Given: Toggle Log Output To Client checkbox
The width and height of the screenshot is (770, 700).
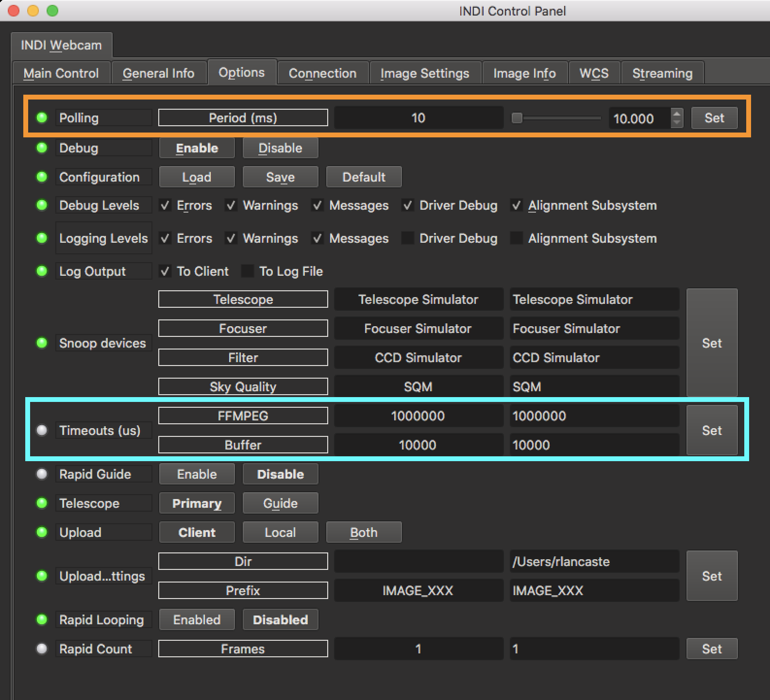Looking at the screenshot, I should tap(165, 271).
